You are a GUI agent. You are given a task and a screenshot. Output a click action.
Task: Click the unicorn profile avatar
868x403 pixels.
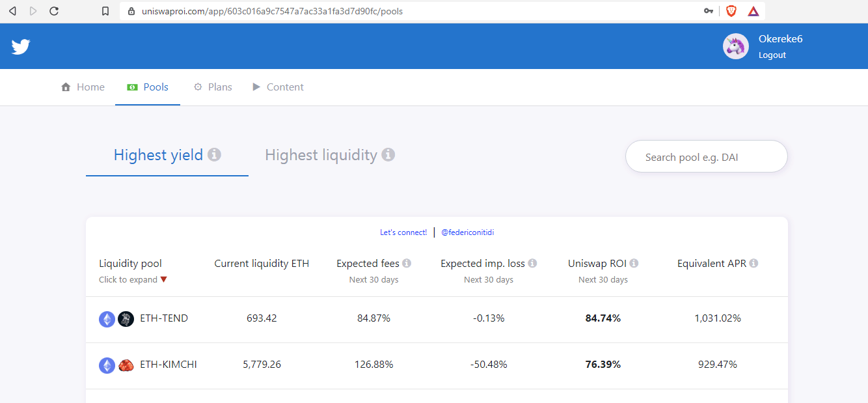[x=736, y=46]
